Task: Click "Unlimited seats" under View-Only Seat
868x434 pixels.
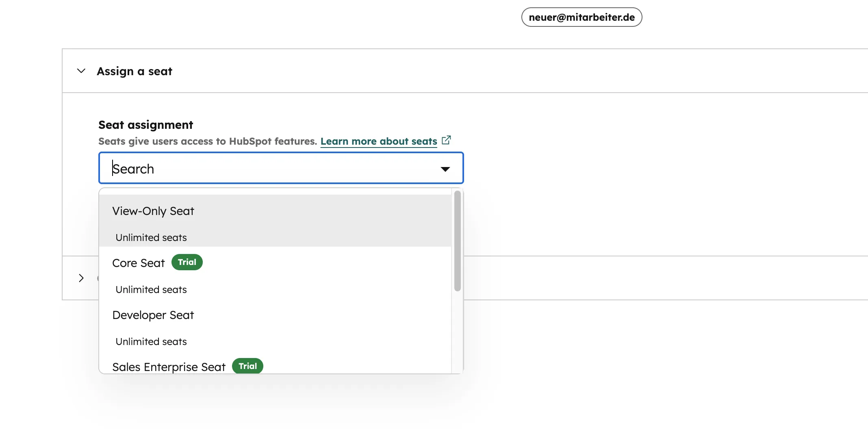Action: [x=151, y=237]
